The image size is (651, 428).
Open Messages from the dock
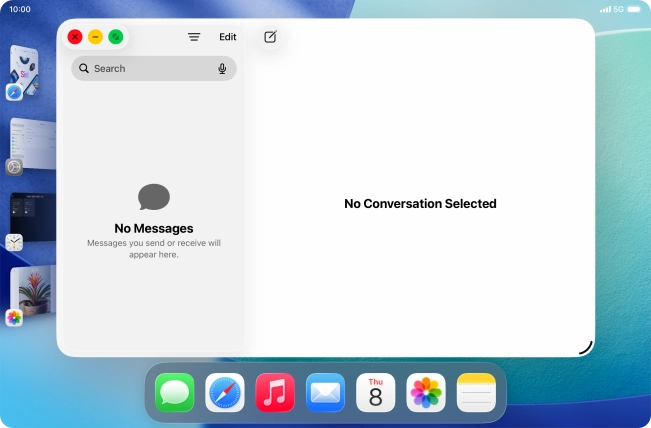(x=174, y=392)
